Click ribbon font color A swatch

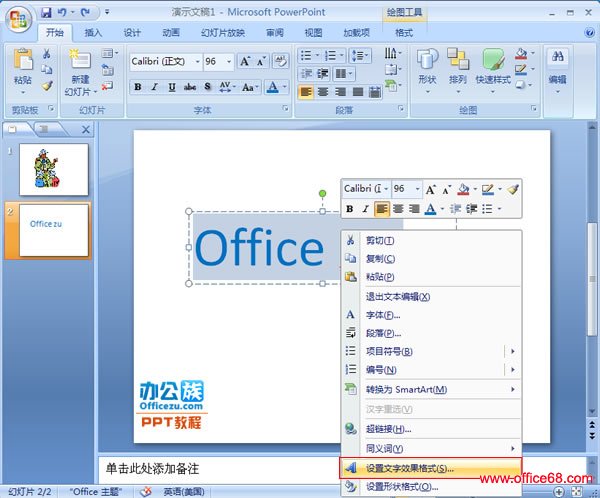(x=273, y=87)
